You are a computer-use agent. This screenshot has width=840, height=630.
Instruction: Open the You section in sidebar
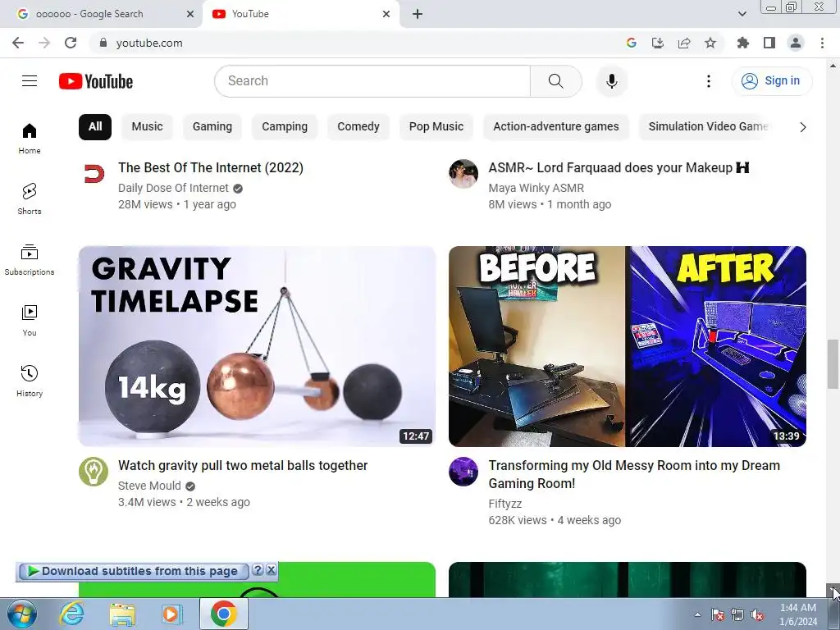click(x=30, y=321)
